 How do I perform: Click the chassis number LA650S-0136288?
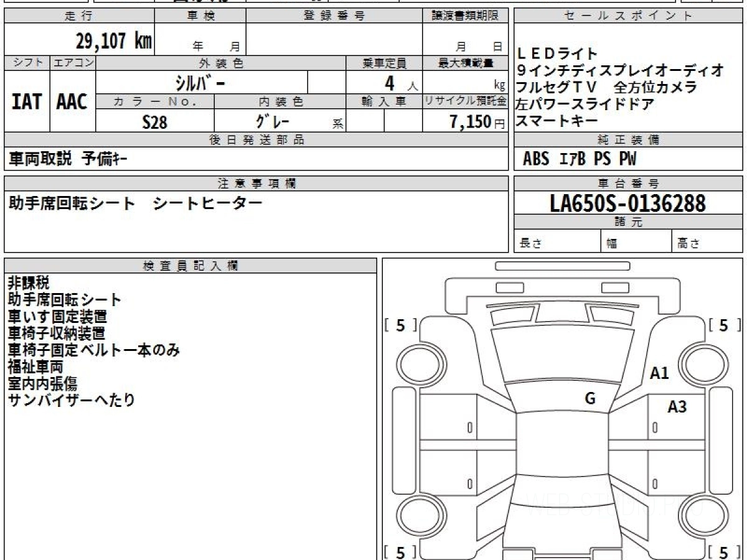pyautogui.click(x=628, y=203)
